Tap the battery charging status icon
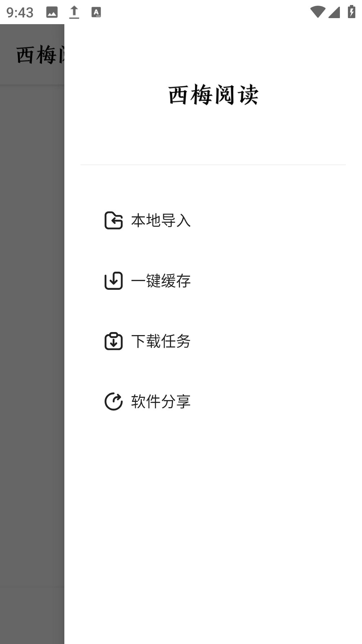362x644 pixels. tap(351, 12)
